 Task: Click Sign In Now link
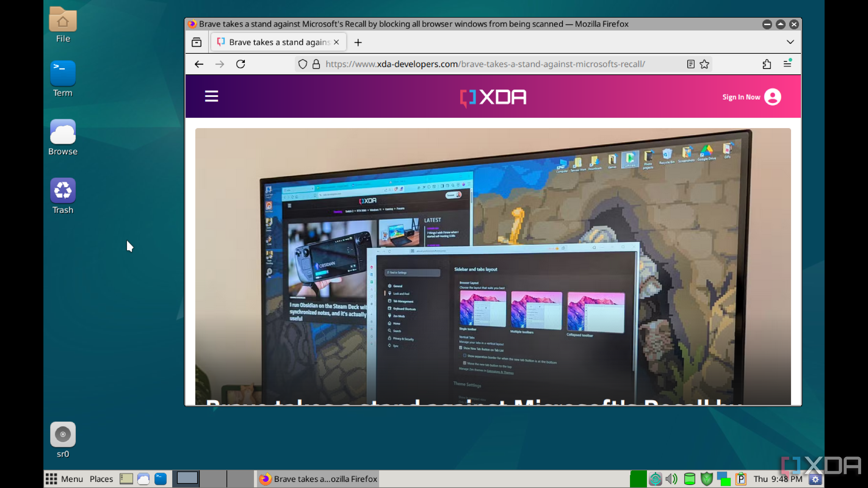[741, 97]
